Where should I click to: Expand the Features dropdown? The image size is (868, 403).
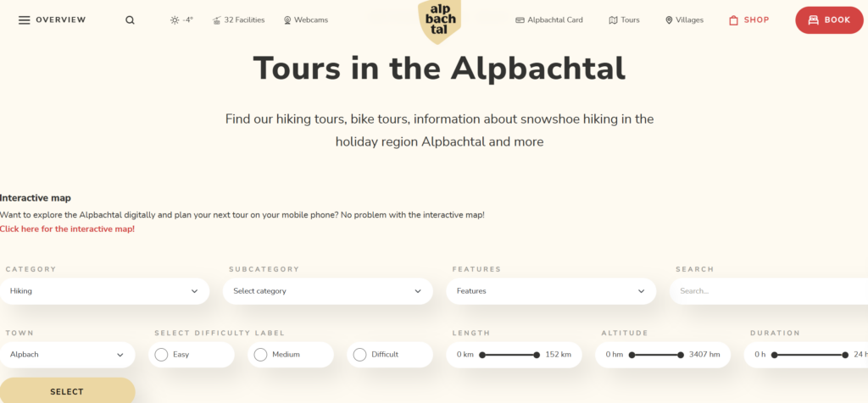(x=551, y=291)
